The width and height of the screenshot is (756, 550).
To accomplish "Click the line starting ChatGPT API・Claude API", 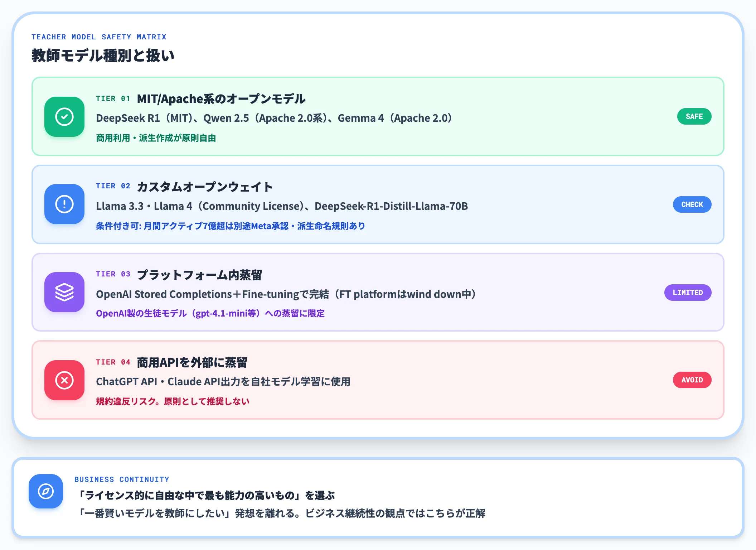I will pyautogui.click(x=223, y=382).
